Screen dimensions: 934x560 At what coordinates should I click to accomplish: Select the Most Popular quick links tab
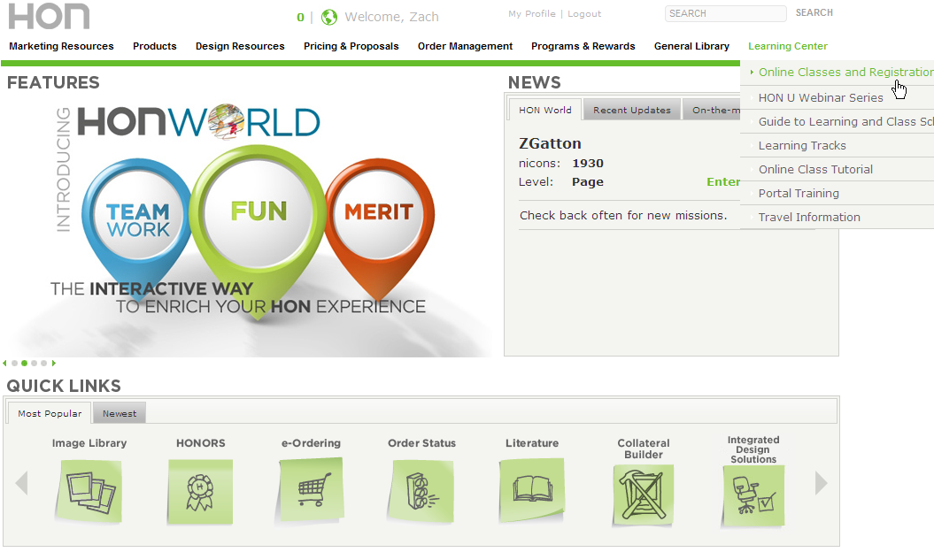point(50,413)
